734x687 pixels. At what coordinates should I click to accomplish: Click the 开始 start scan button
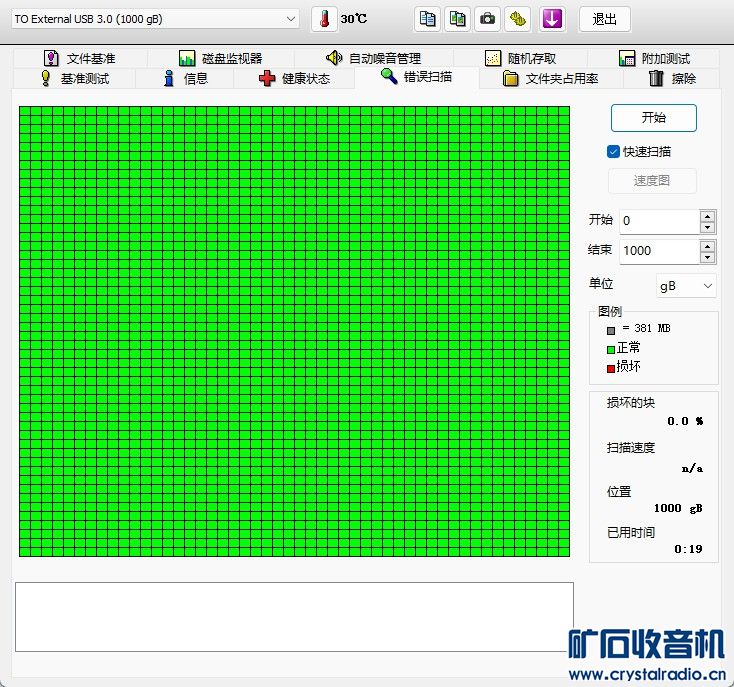(x=653, y=117)
